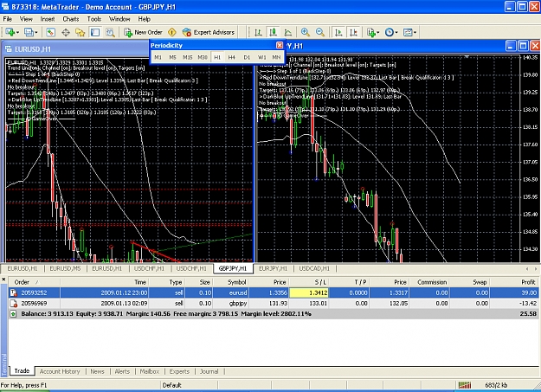Select the Trade terminal tab
Image resolution: width=541 pixels, height=392 pixels.
22,371
